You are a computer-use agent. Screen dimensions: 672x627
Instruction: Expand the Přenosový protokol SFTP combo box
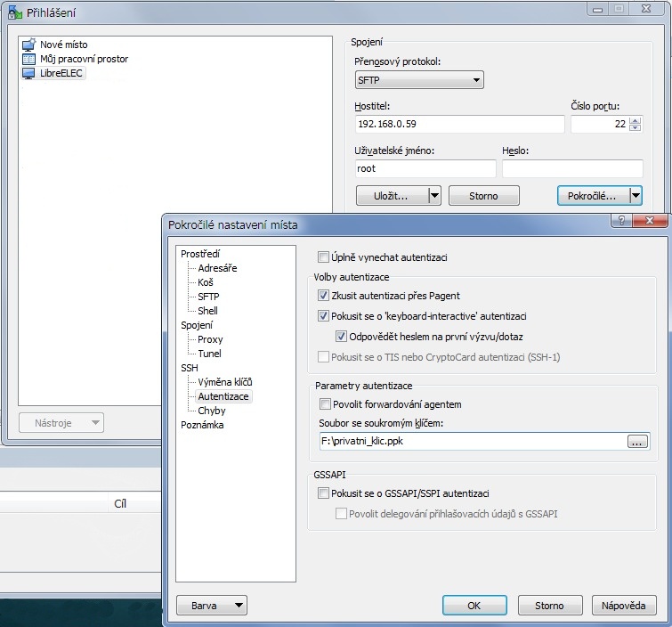click(x=419, y=80)
